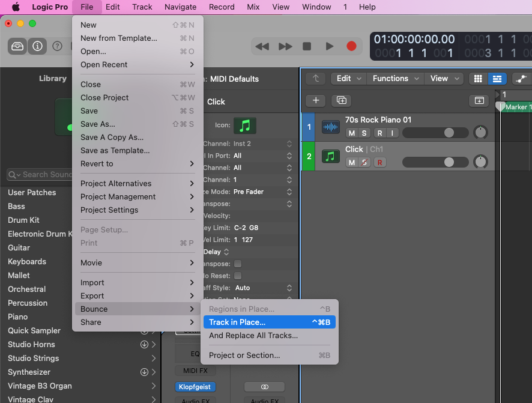Image resolution: width=532 pixels, height=403 pixels.
Task: Open the Window menu in the menu bar
Action: [316, 7]
